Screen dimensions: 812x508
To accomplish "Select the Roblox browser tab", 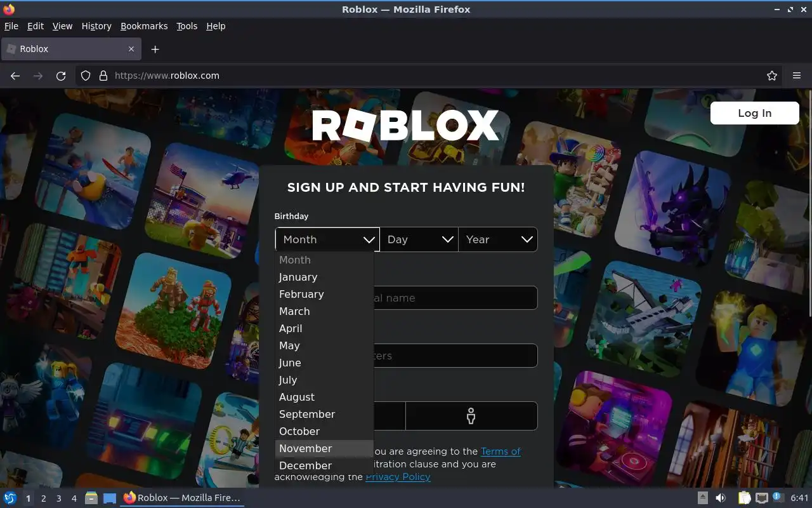I will tap(71, 49).
